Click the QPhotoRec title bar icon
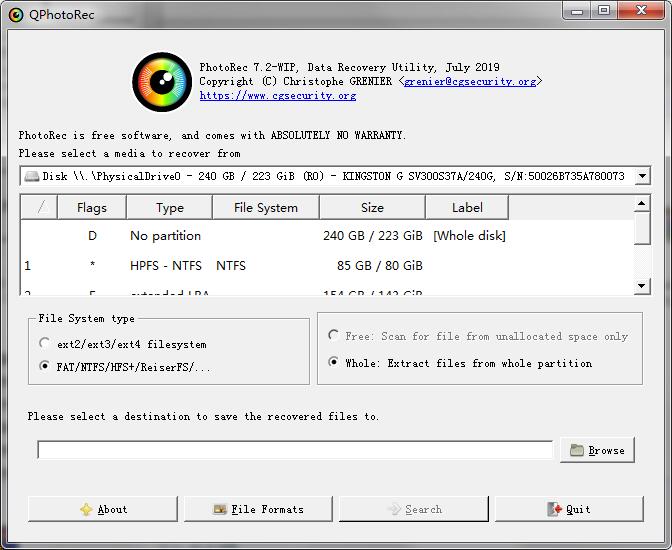Screen dimensions: 672x550 (16, 15)
